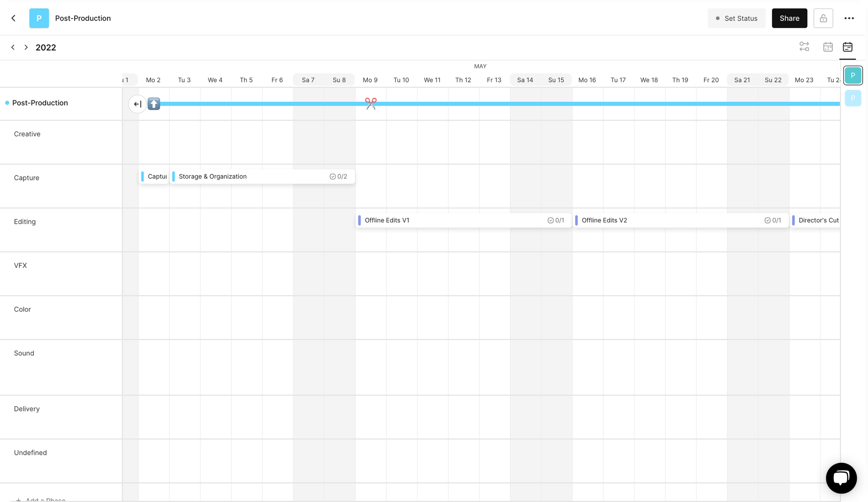Select the Capture phase row label
Screen dimensions: 868x502
tap(27, 178)
